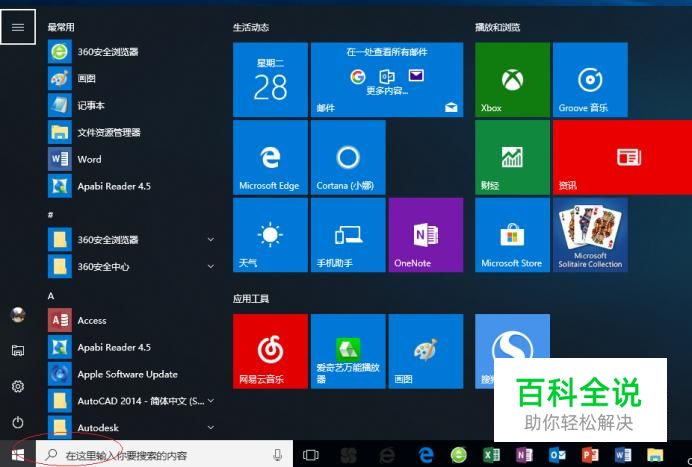Screen dimensions: 692x467
Task: Open the Microsoft Store tile
Action: (512, 235)
